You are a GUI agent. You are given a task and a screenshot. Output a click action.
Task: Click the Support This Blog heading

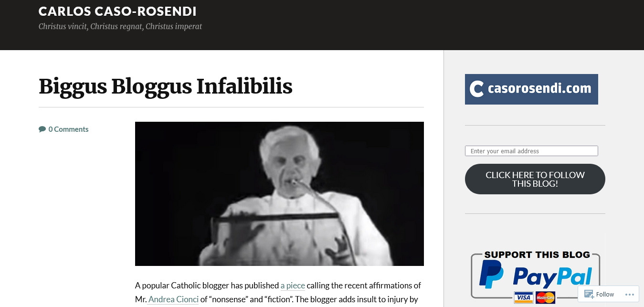(x=537, y=254)
